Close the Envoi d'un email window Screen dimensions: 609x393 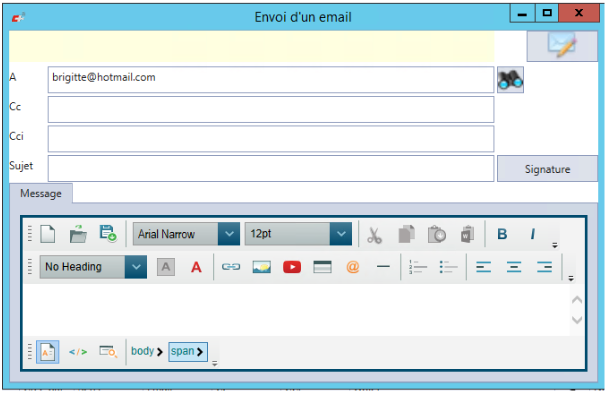579,14
